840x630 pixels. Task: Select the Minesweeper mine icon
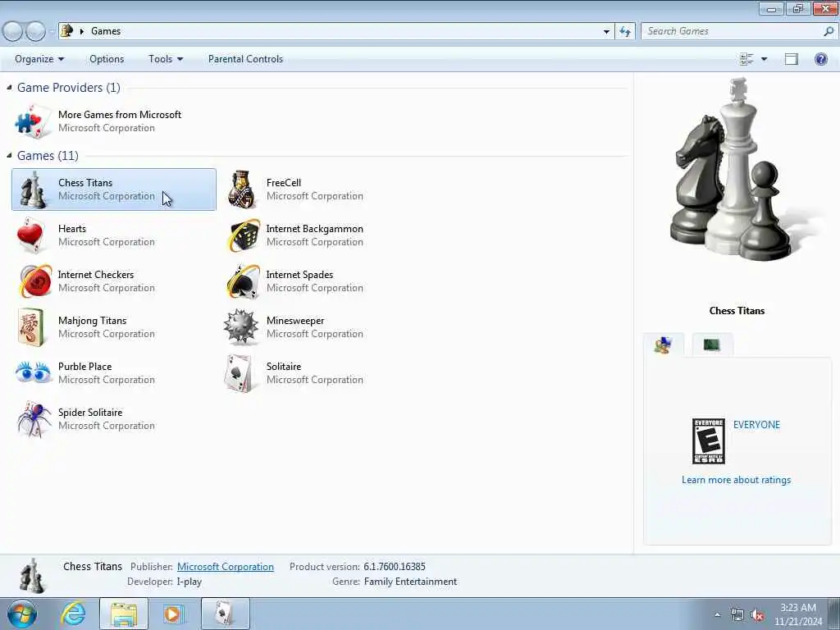[x=241, y=326]
